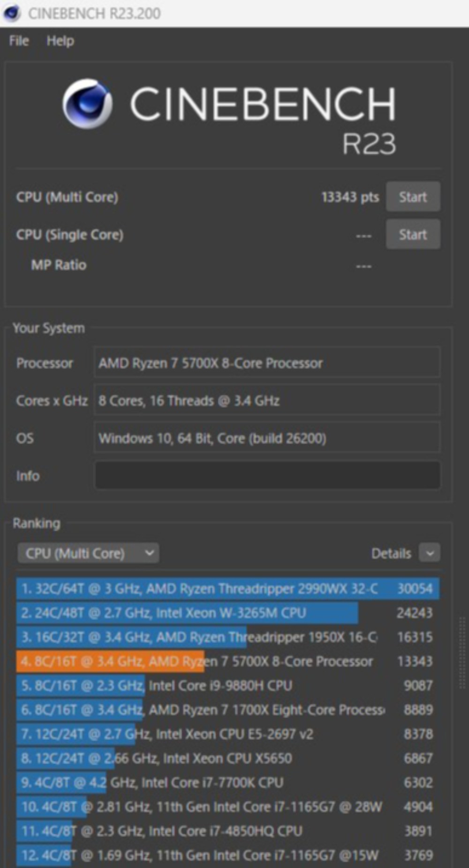Viewport: 469px width, 868px height.
Task: Select the Intel Xeon W-3265M ranking row
Action: tap(228, 613)
